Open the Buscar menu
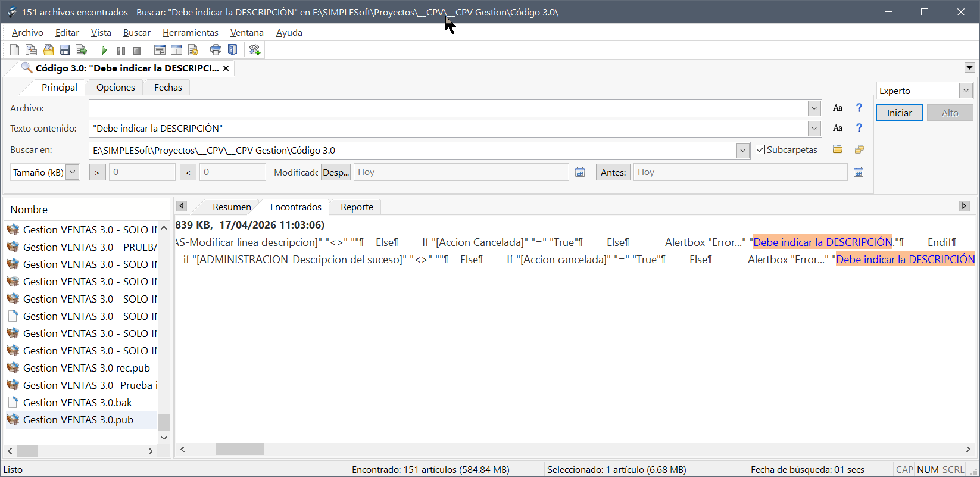Viewport: 980px width, 477px height. point(137,33)
